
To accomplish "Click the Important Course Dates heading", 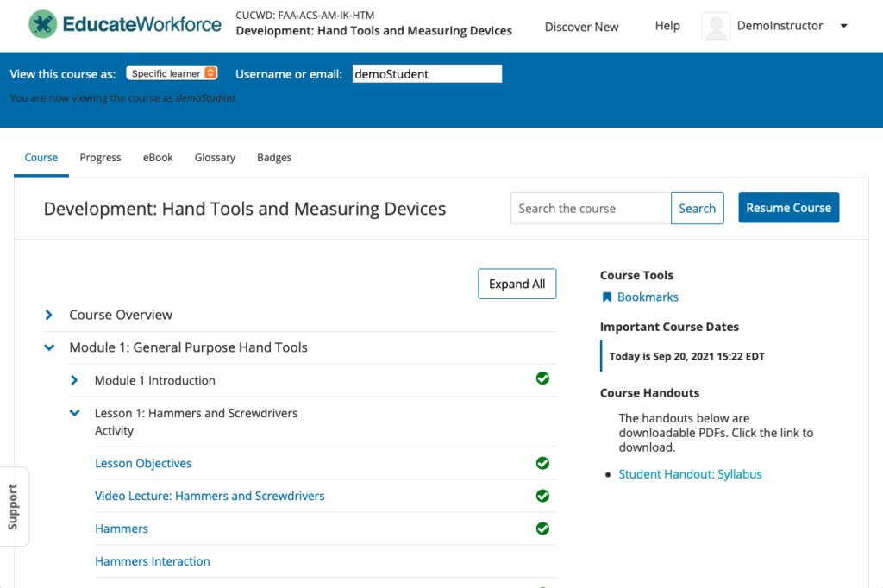I will tap(669, 327).
